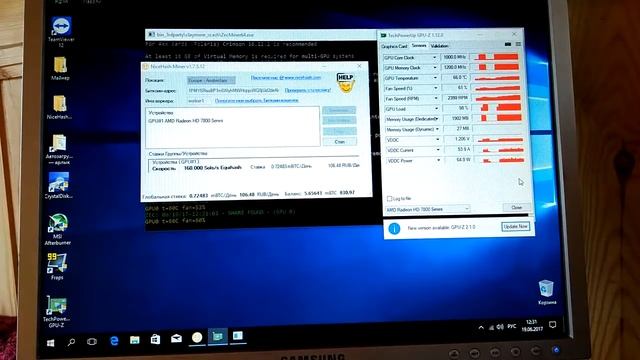Expand the GPU Load sensor dropdown
640x360 pixels.
pyautogui.click(x=436, y=109)
